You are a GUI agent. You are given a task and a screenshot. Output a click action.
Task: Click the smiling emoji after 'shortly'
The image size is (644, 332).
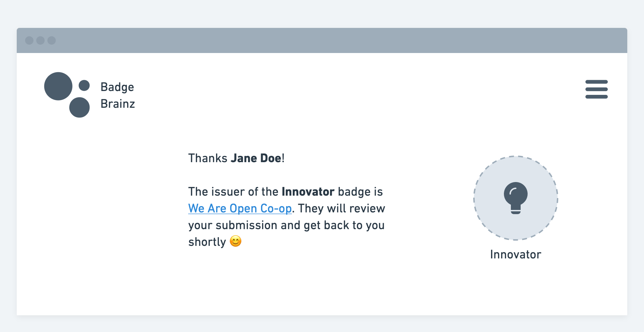tap(236, 241)
